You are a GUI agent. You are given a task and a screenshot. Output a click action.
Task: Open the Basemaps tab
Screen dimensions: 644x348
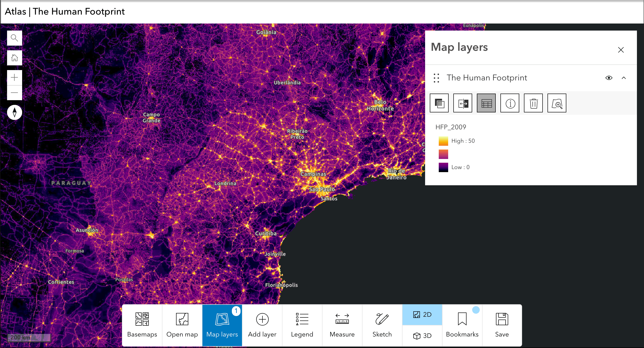142,325
